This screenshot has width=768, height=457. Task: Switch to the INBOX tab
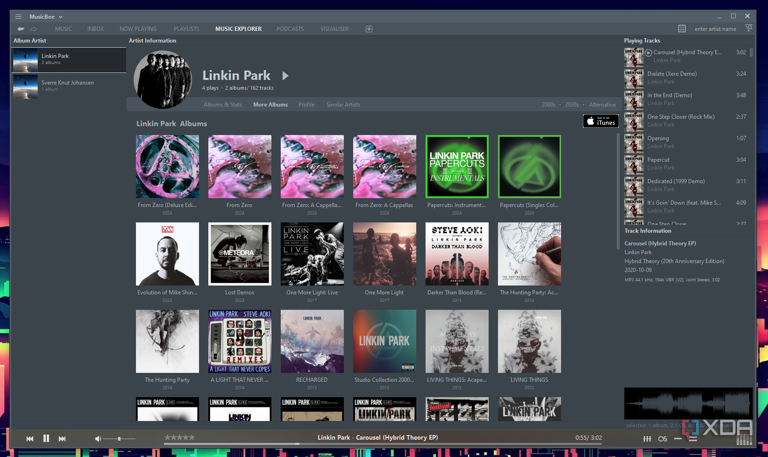click(x=96, y=29)
